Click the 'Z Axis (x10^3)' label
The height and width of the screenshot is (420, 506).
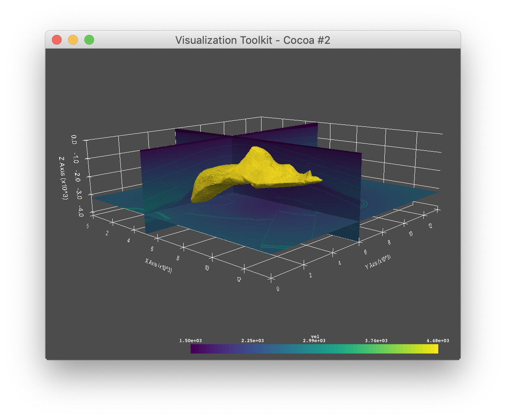[64, 178]
